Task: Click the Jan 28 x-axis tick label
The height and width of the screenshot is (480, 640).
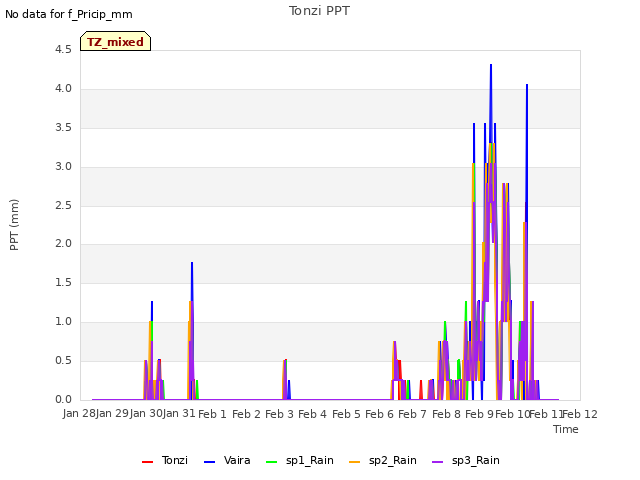Action: [79, 414]
